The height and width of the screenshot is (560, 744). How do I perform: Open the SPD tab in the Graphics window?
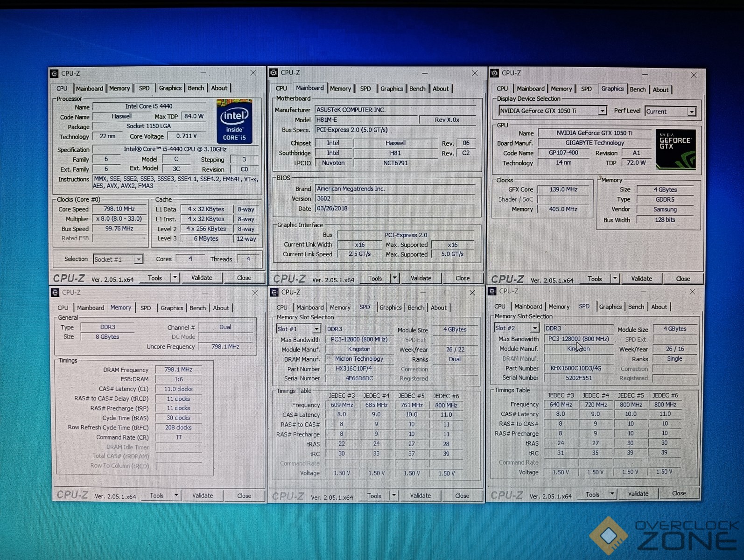point(587,89)
